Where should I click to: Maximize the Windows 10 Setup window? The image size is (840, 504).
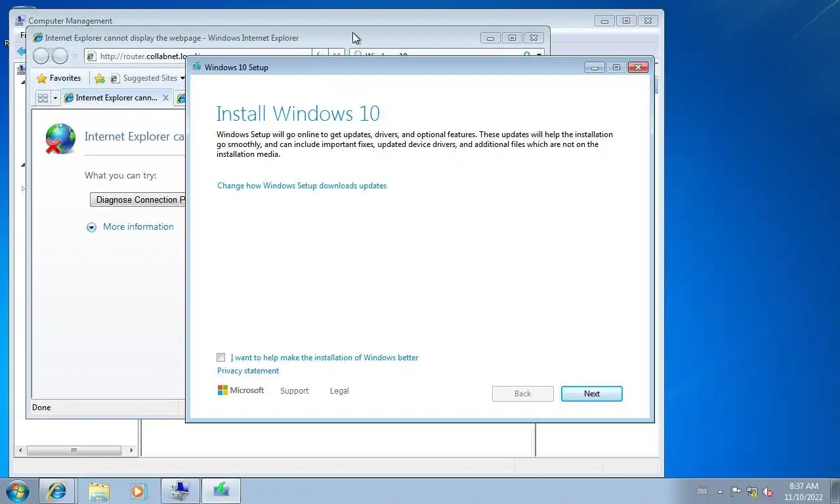coord(616,67)
